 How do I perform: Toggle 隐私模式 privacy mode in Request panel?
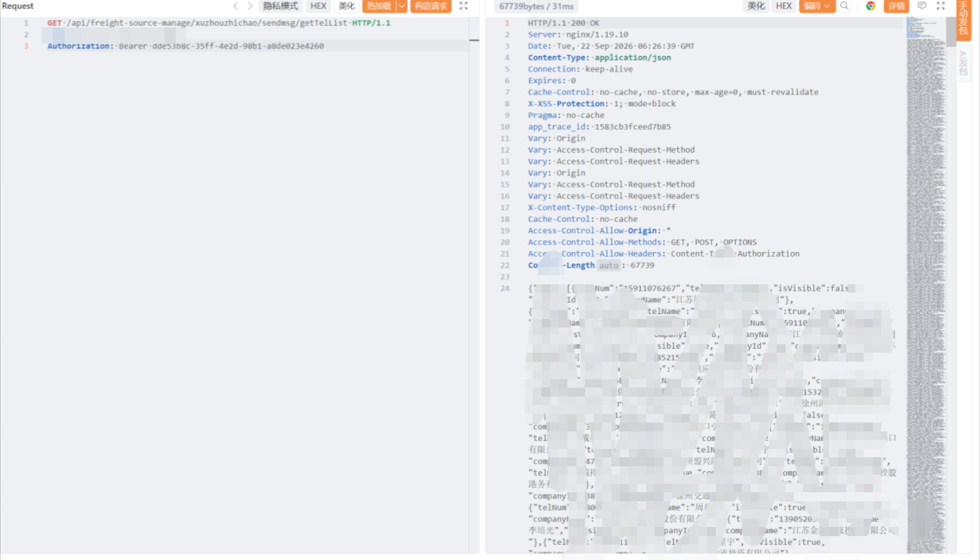pos(281,6)
